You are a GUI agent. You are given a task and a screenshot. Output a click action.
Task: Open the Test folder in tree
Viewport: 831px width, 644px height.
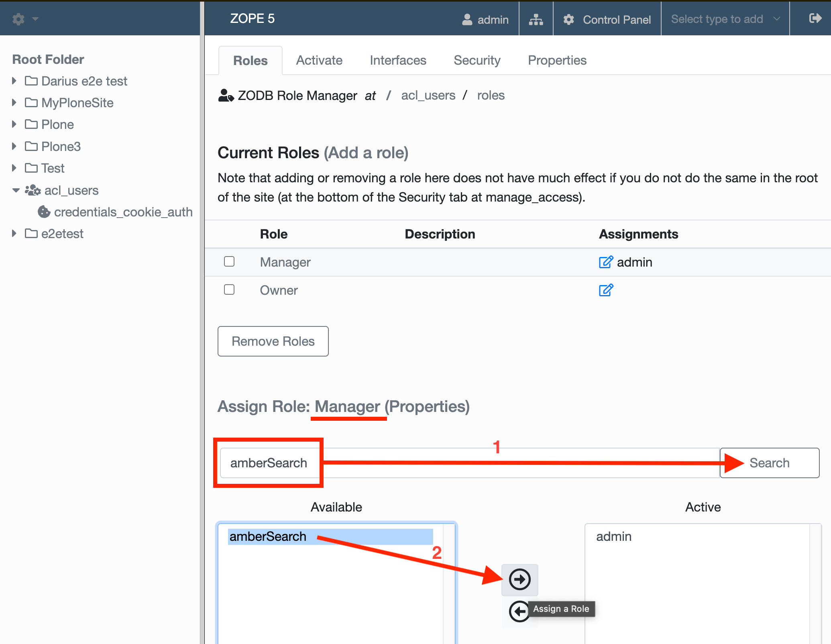click(53, 168)
